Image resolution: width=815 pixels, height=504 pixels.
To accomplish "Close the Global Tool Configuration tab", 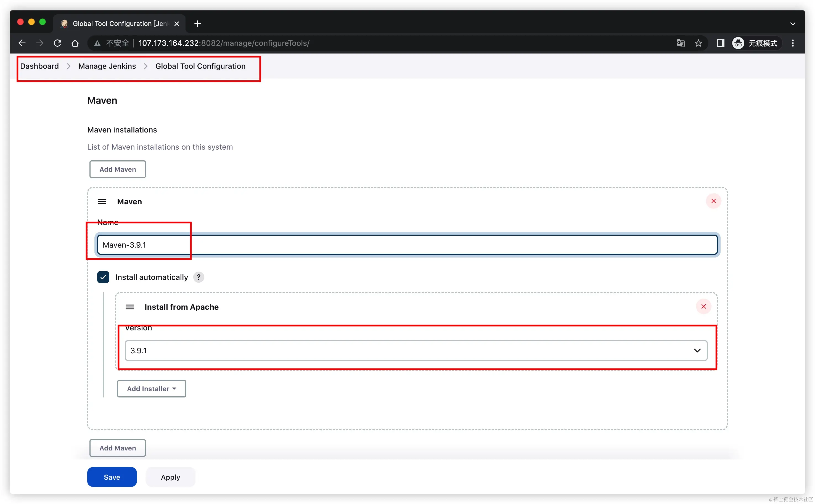I will 177,24.
